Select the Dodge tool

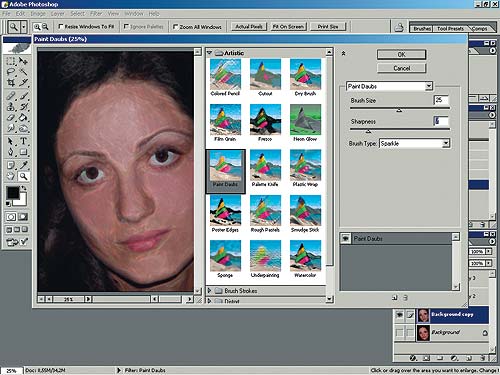(x=23, y=128)
